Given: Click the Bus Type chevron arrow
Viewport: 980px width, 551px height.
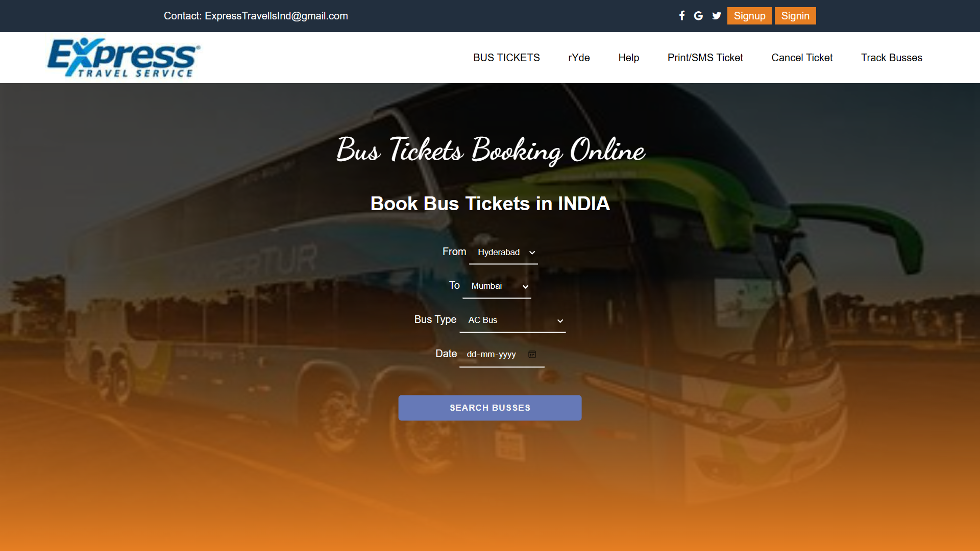Looking at the screenshot, I should [x=560, y=321].
